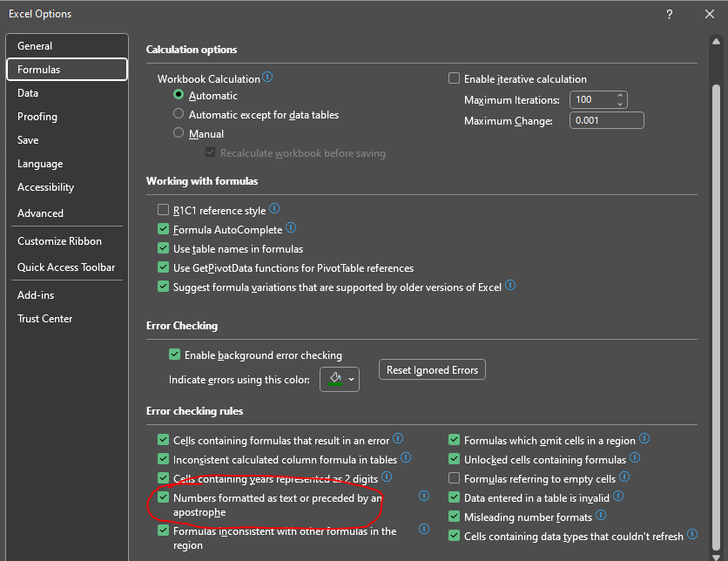Viewport: 728px width, 561px height.
Task: Toggle data types that couldn't refresh checkbox
Action: click(x=454, y=536)
